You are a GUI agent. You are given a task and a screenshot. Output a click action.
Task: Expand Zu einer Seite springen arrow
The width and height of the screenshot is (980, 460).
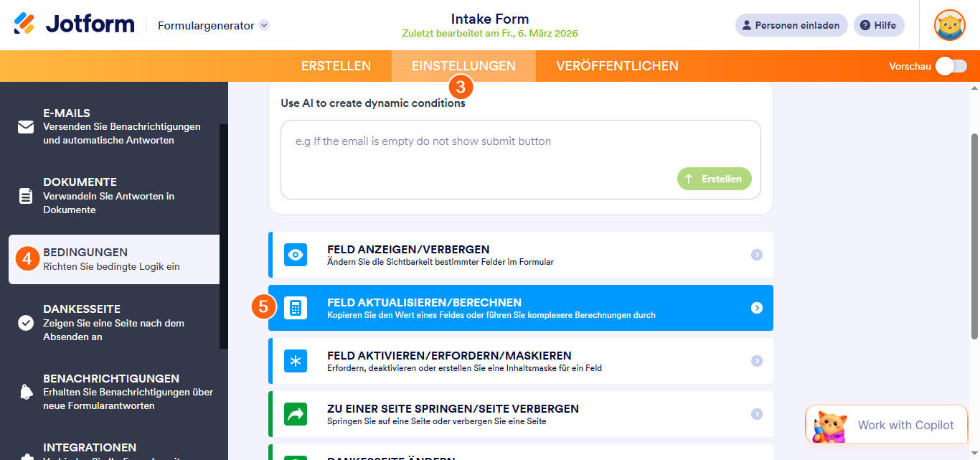click(756, 414)
